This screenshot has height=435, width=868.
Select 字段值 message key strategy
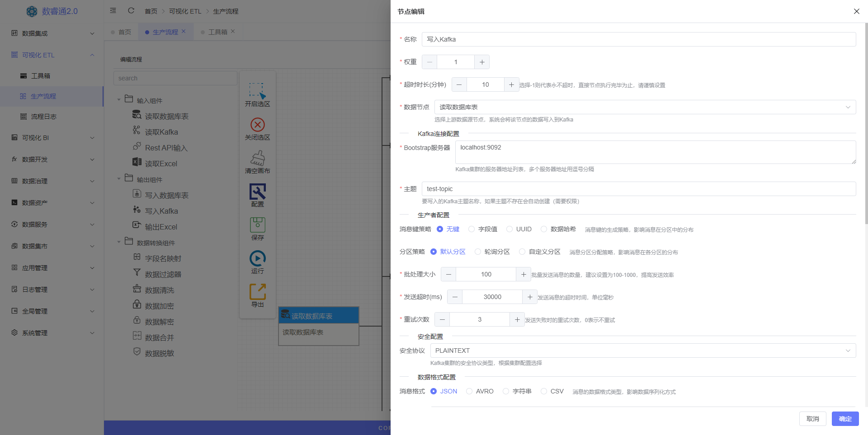click(483, 229)
